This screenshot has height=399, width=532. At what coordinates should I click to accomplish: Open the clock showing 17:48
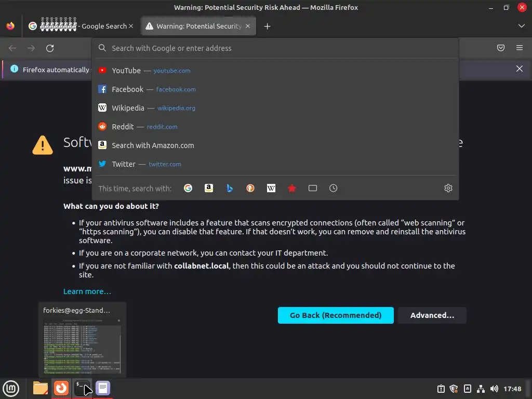512,389
